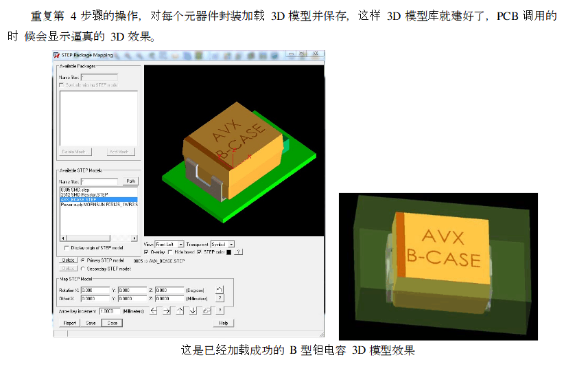Click Delete beside Primary STEP model
The image size is (588, 373).
click(68, 260)
